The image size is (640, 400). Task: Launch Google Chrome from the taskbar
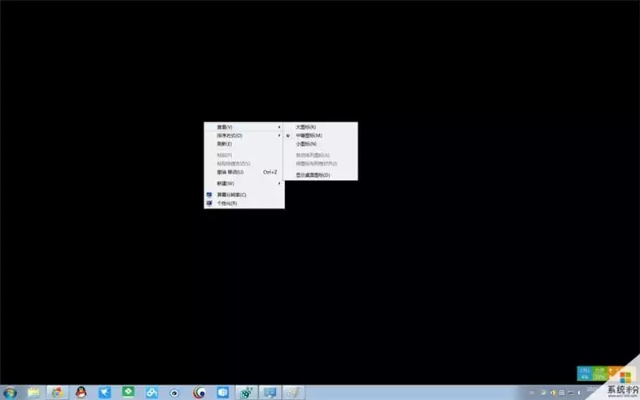(57, 393)
